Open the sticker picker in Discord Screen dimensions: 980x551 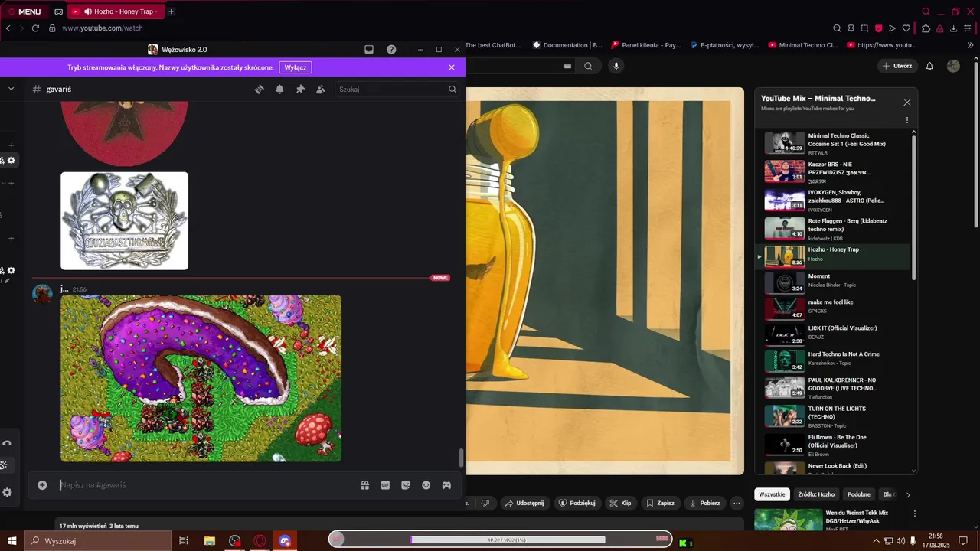coord(406,485)
